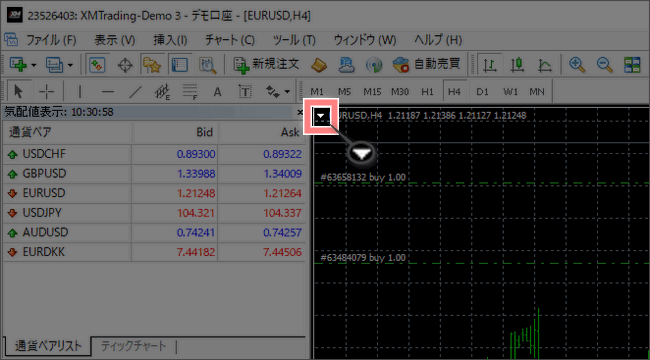Switch chart to candlestick display
Image resolution: width=650 pixels, height=360 pixels.
pyautogui.click(x=518, y=64)
